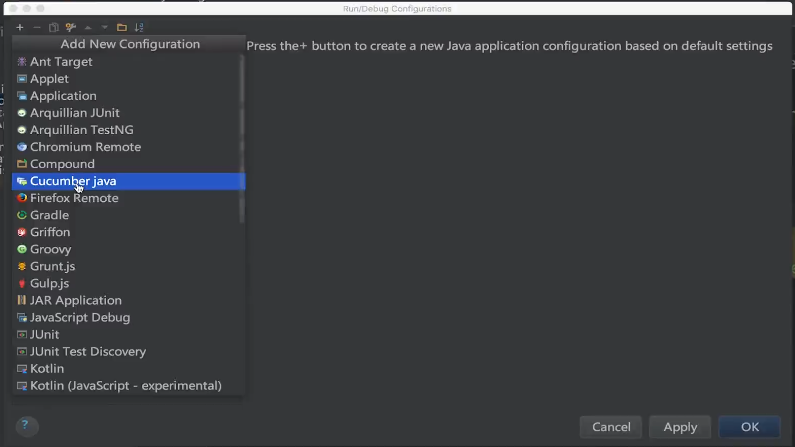Choose Gulp.js from the list

point(128,283)
